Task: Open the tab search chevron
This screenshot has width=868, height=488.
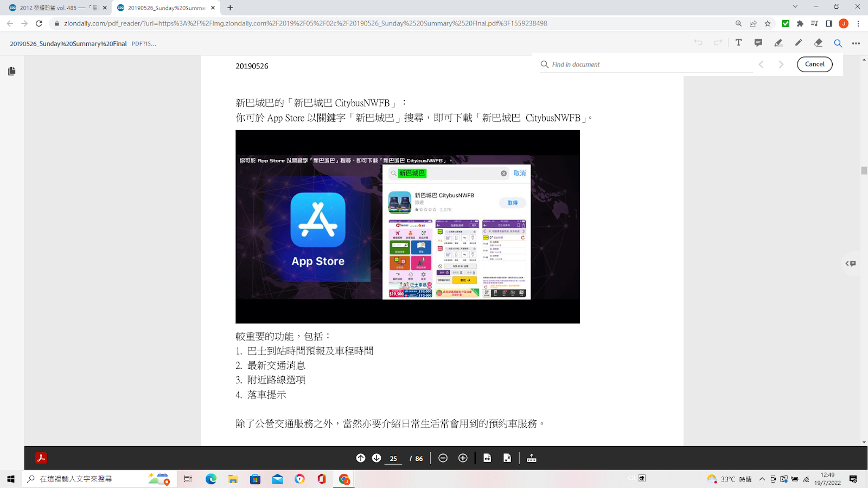Action: (x=795, y=7)
